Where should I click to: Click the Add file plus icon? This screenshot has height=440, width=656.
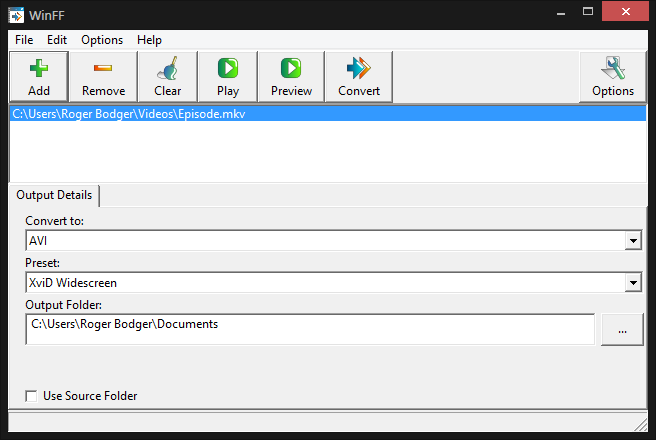click(x=39, y=69)
